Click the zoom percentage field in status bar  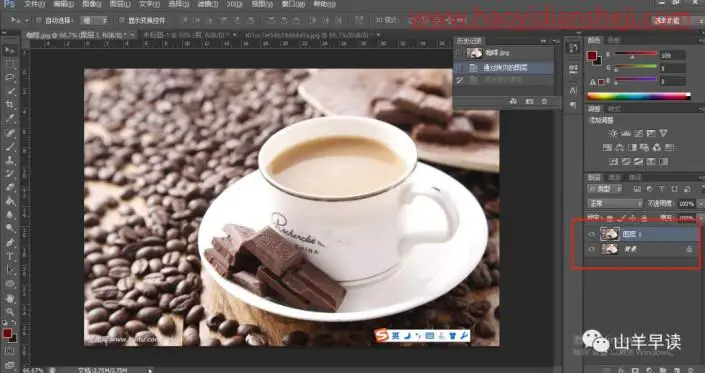pyautogui.click(x=33, y=370)
